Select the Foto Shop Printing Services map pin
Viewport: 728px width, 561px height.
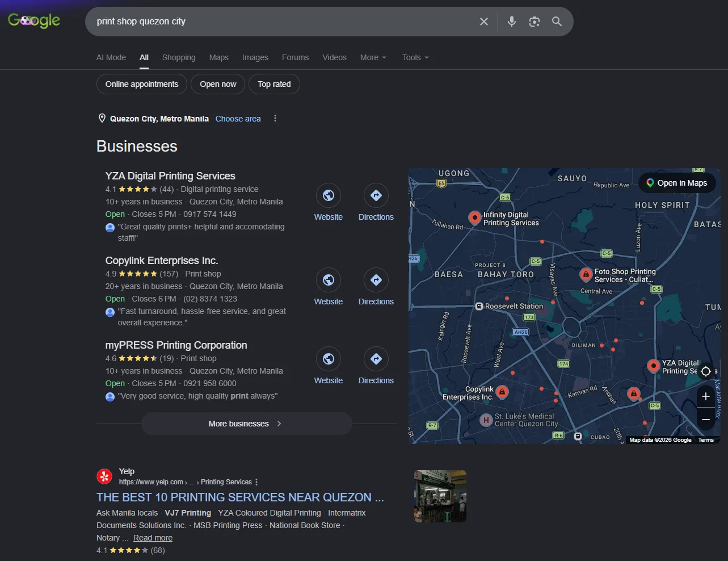[586, 275]
